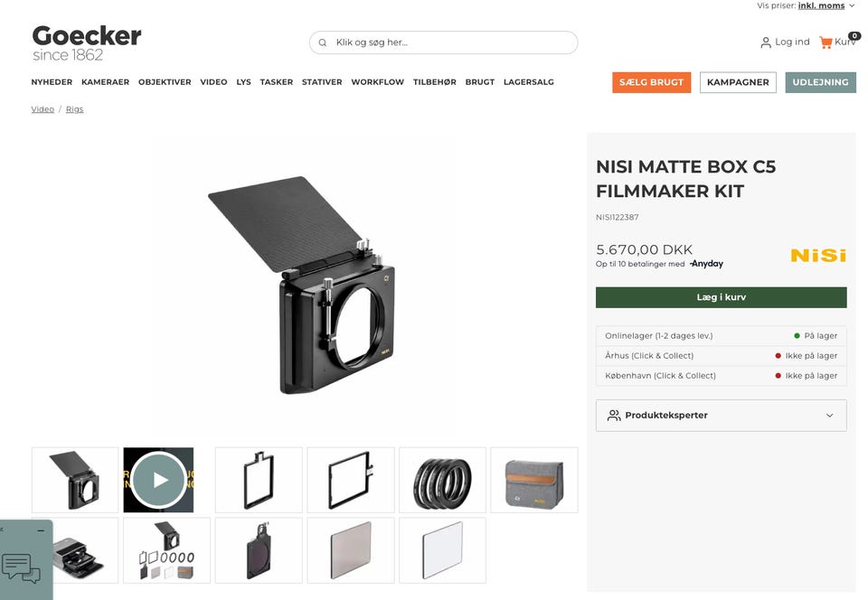Select the adapter rings thumbnail

pos(442,480)
